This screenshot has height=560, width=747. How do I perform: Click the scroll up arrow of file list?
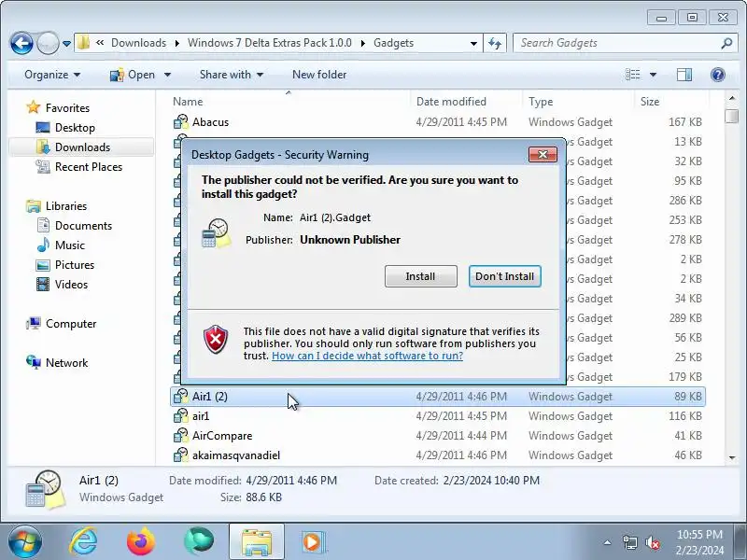pyautogui.click(x=732, y=98)
